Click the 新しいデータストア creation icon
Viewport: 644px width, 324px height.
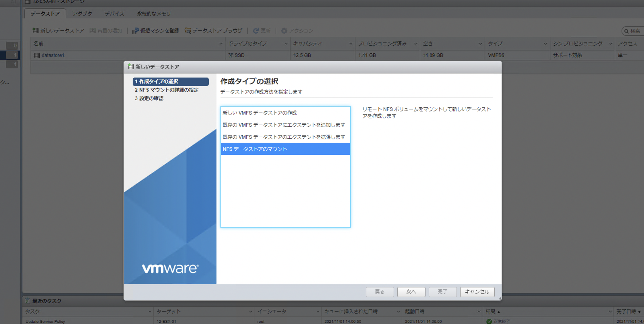35,30
